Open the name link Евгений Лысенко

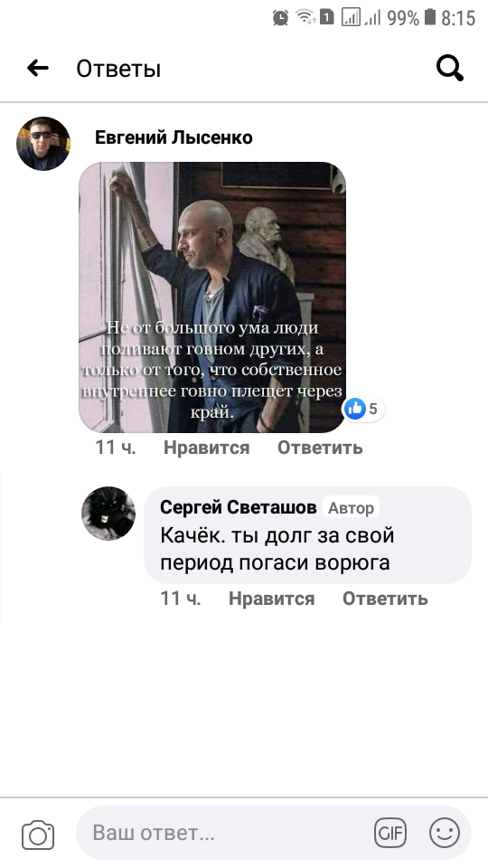tap(174, 137)
